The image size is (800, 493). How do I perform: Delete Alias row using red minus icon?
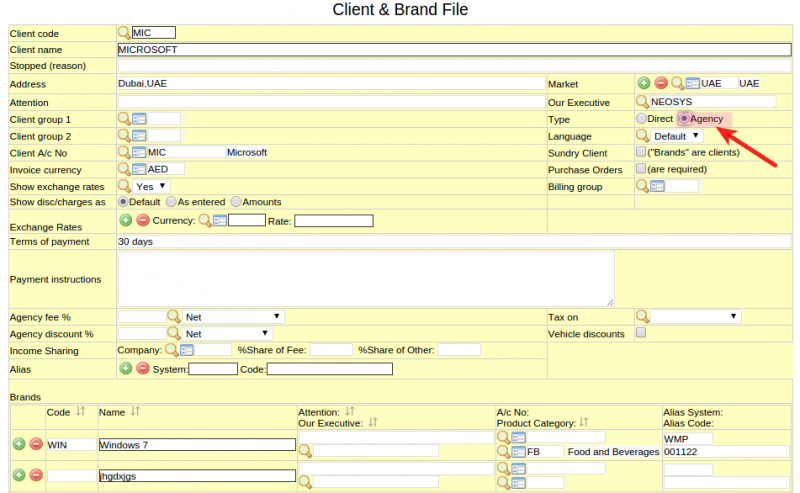143,368
